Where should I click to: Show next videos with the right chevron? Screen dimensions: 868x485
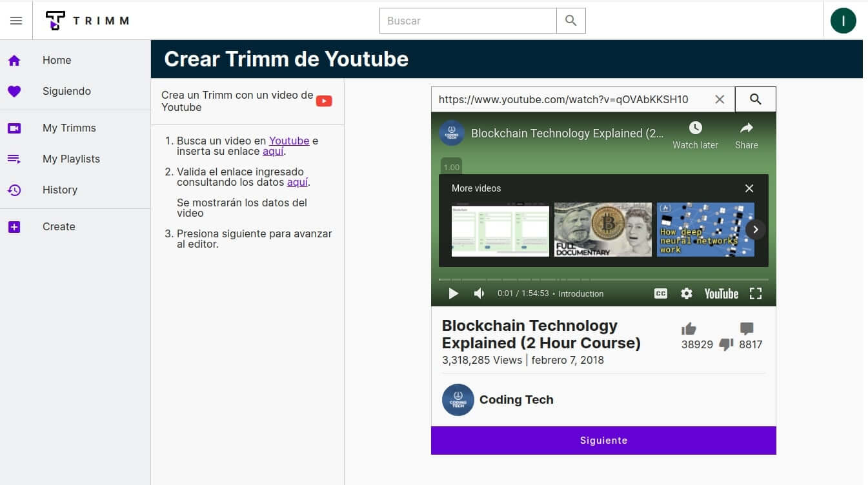click(x=755, y=230)
